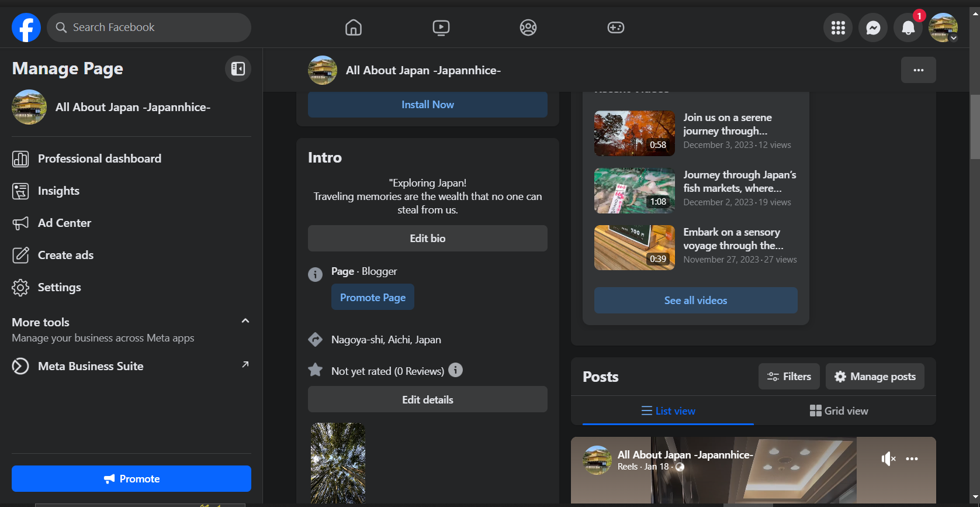Open the Home feed icon
This screenshot has height=507, width=980.
click(x=354, y=27)
